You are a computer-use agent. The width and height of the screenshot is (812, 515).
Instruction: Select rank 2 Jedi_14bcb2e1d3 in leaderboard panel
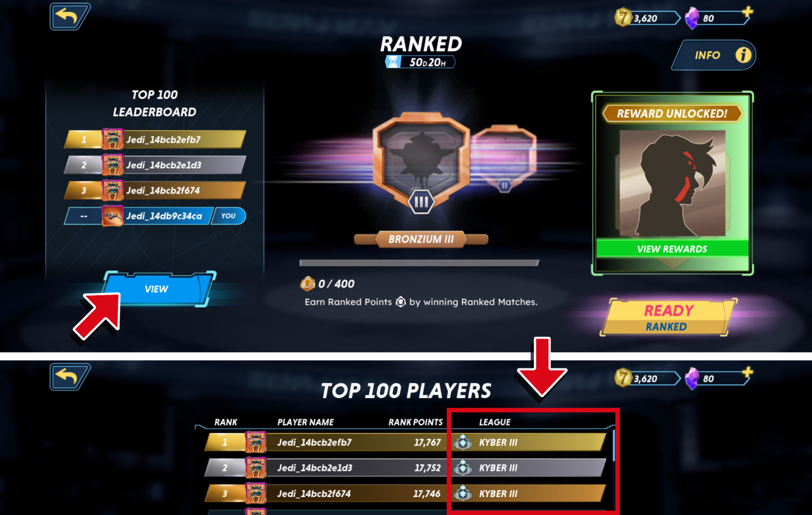click(x=155, y=165)
